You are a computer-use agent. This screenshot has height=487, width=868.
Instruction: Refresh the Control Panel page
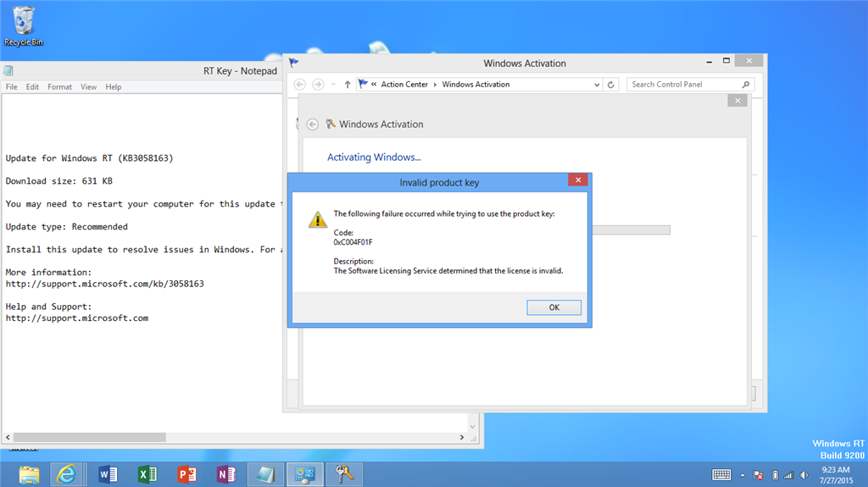pyautogui.click(x=610, y=85)
